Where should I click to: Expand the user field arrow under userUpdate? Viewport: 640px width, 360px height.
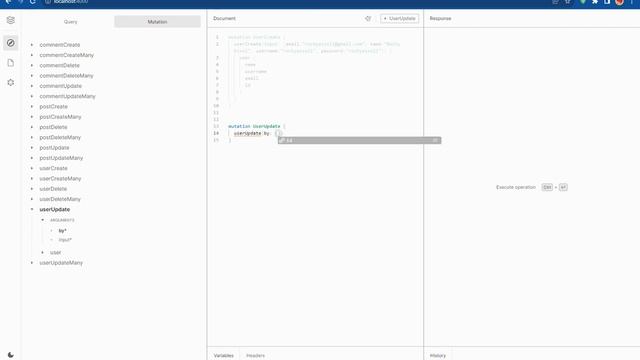[42, 252]
